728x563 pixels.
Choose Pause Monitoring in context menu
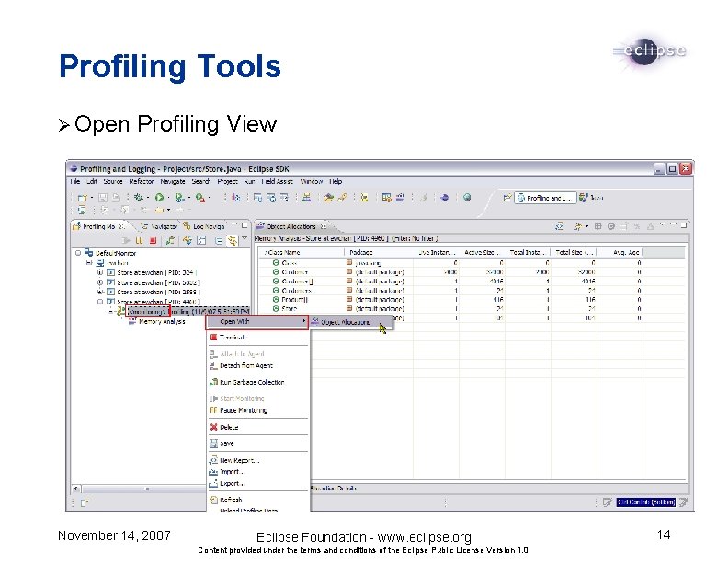(258, 410)
